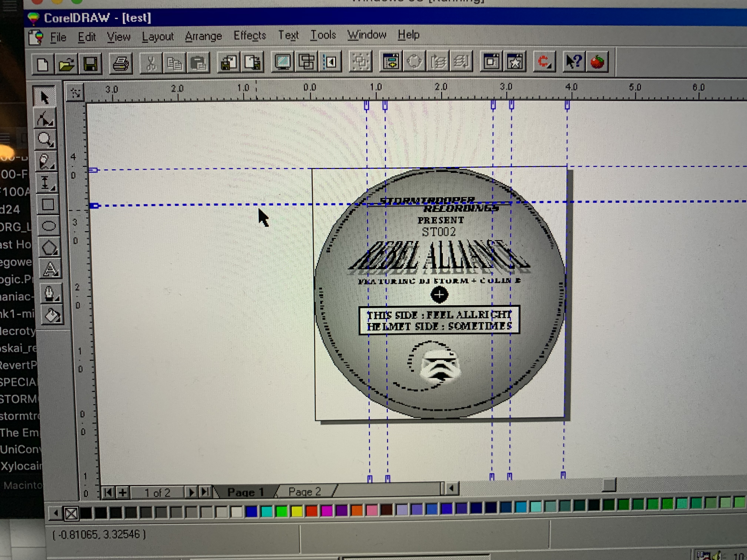Open the Corel application launcher icon

[x=544, y=62]
